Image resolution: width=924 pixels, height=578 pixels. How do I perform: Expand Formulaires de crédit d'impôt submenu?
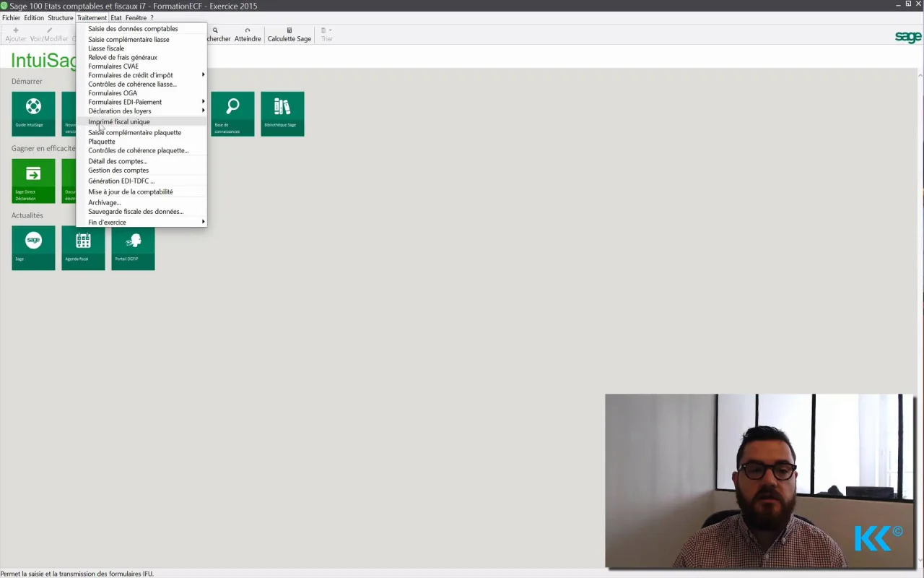[141, 75]
